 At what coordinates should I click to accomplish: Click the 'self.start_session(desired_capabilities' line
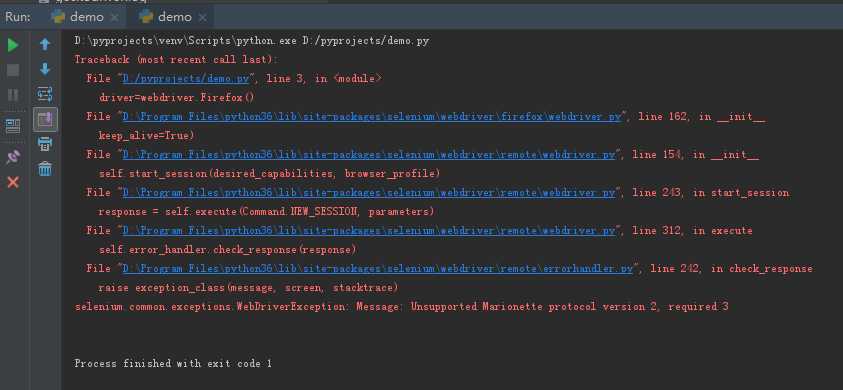tap(269, 174)
